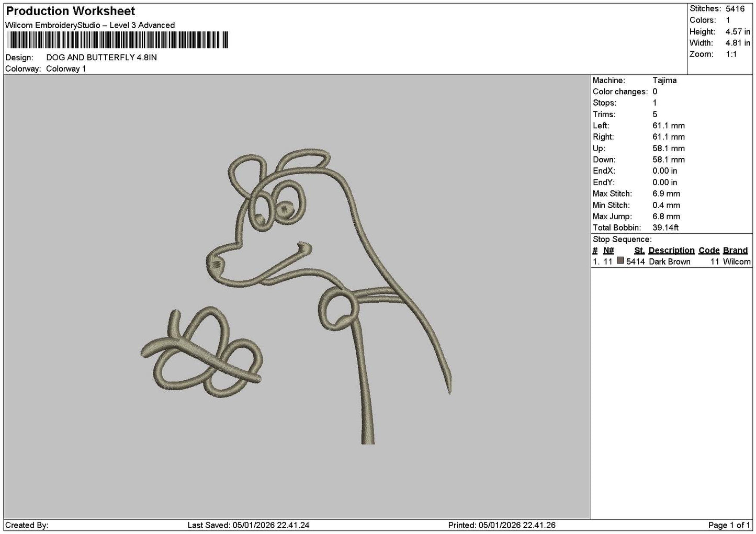Click the Stops value 1

pos(655,103)
